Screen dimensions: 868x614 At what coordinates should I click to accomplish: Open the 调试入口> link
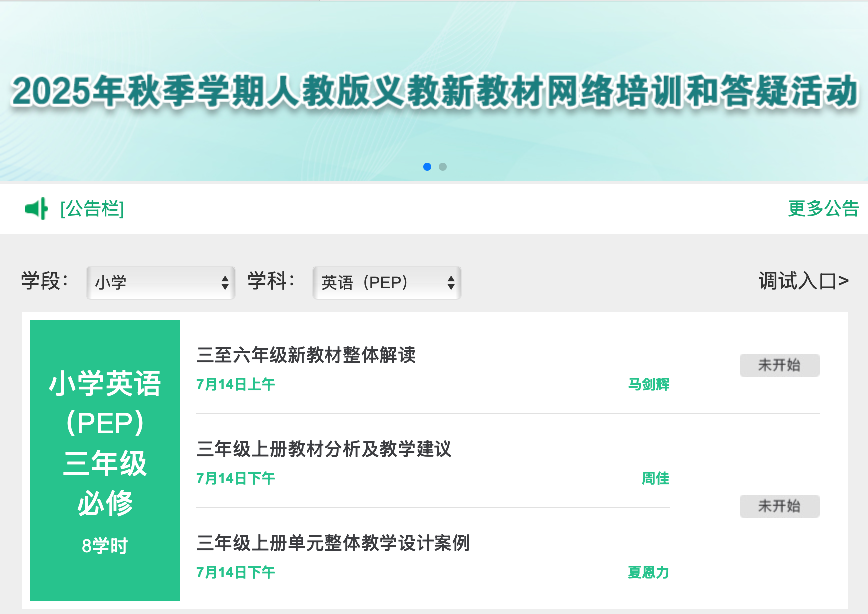tap(804, 281)
